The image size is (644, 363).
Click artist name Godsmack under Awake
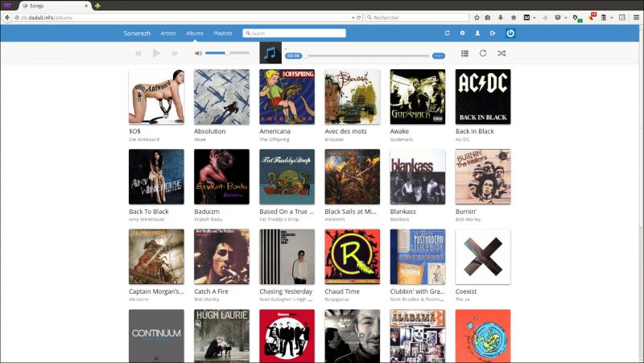pyautogui.click(x=401, y=139)
